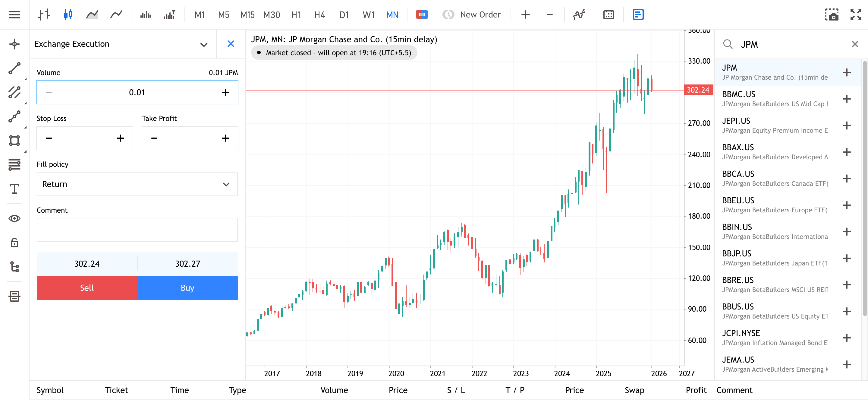Image resolution: width=868 pixels, height=400 pixels.
Task: Click the volume input field
Action: tap(137, 92)
